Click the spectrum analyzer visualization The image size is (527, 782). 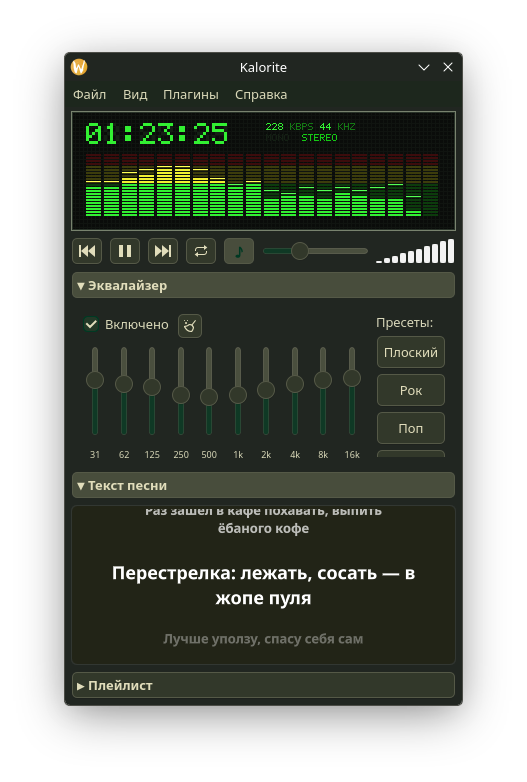[x=262, y=185]
